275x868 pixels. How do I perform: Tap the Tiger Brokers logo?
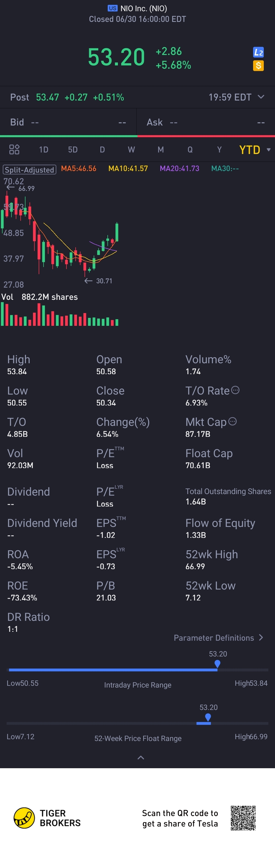point(47,818)
